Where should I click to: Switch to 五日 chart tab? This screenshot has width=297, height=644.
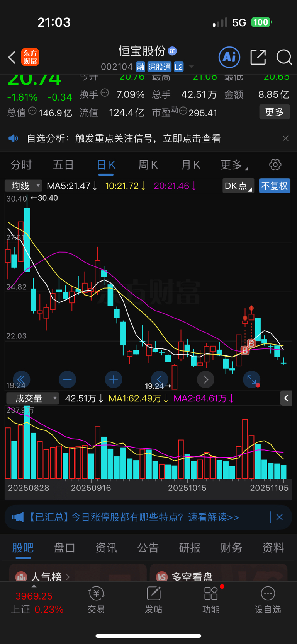tap(63, 165)
